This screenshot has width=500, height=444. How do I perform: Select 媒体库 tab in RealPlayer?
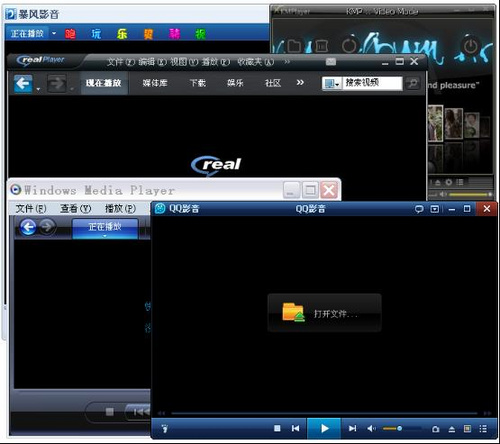pos(155,83)
